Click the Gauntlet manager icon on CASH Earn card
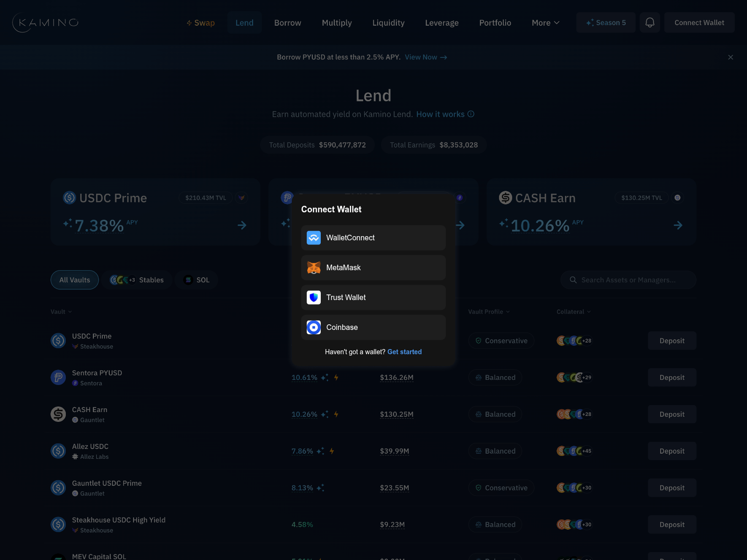 tap(677, 198)
